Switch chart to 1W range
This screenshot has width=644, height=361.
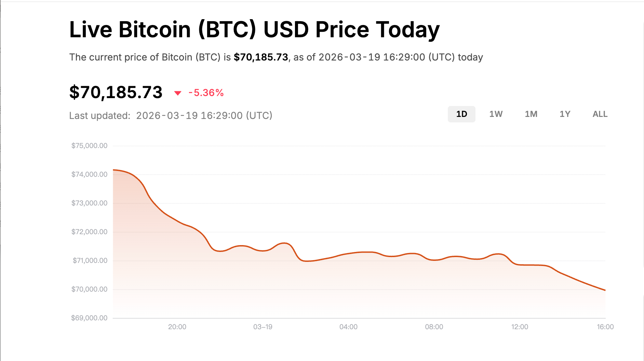[496, 114]
